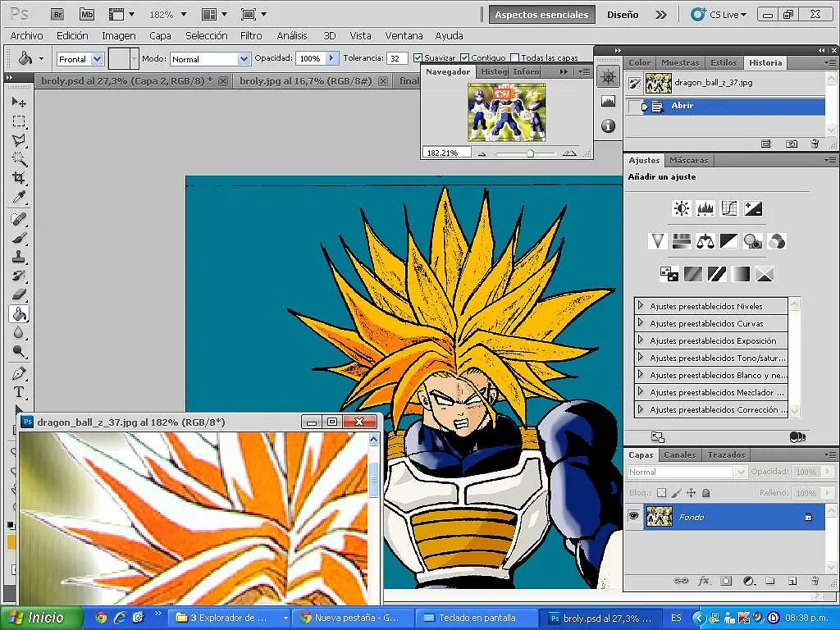Open the Imagen menu
Viewport: 840px width, 630px height.
pos(119,36)
